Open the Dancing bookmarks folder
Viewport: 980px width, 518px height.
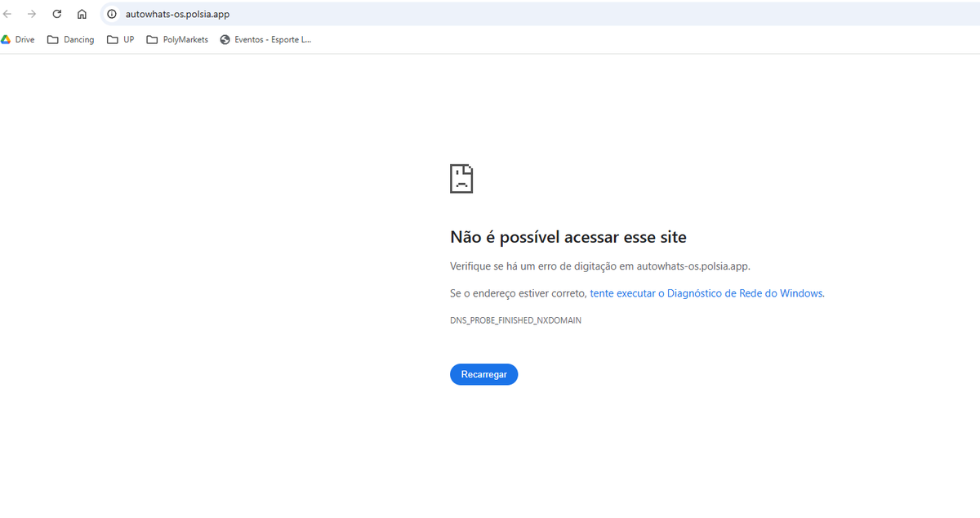coord(71,39)
